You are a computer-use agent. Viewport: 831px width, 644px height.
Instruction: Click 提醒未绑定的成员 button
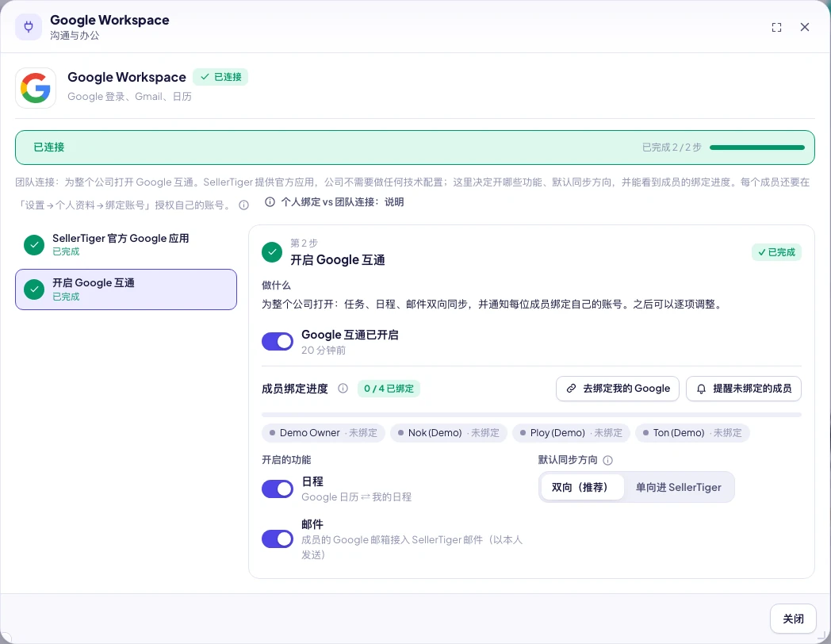tap(744, 389)
